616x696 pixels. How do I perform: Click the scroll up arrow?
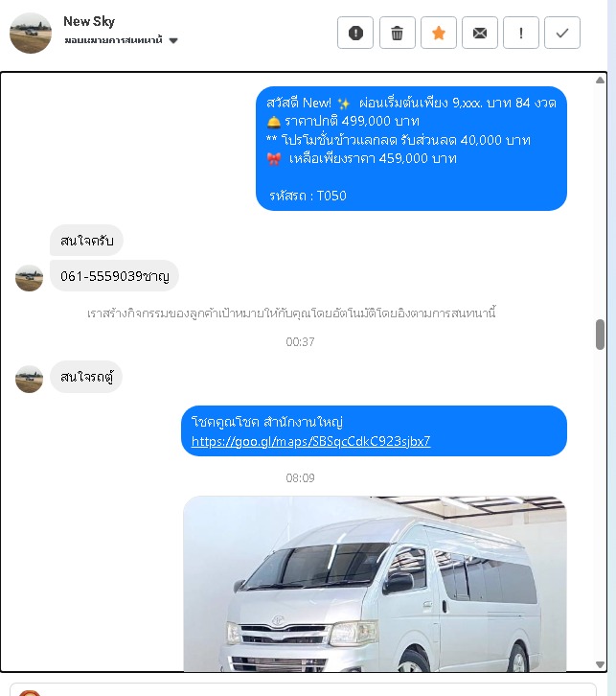click(600, 81)
